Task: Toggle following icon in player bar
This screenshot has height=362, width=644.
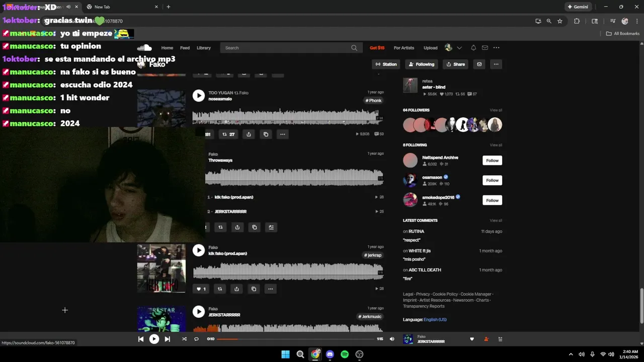Action: click(486, 339)
